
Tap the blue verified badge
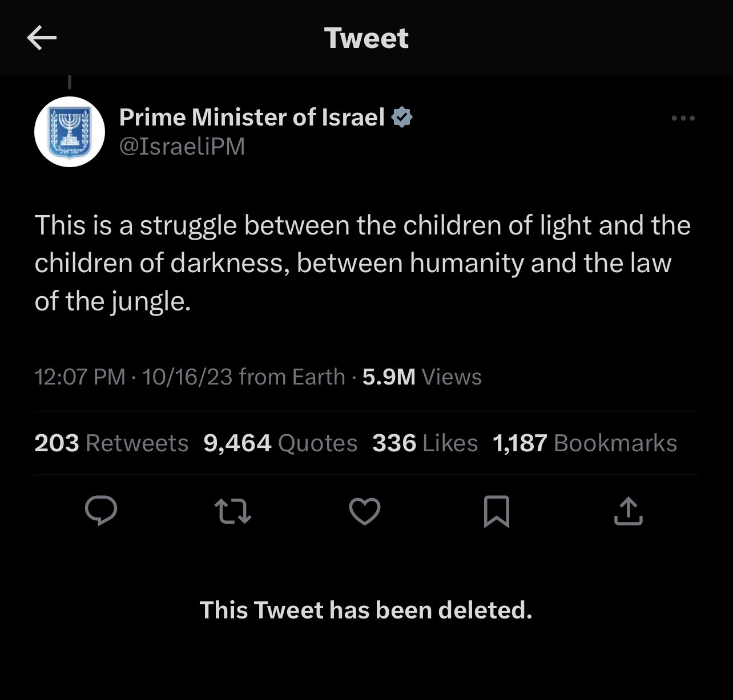tap(402, 118)
